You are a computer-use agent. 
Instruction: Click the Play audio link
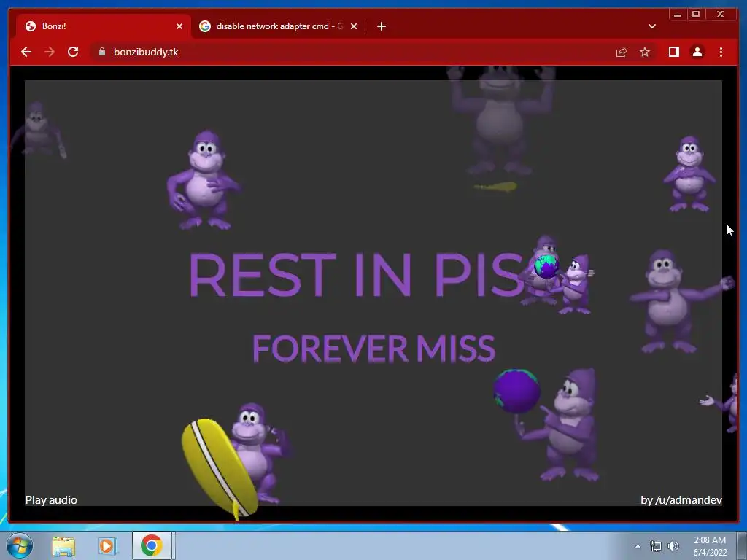click(x=51, y=500)
